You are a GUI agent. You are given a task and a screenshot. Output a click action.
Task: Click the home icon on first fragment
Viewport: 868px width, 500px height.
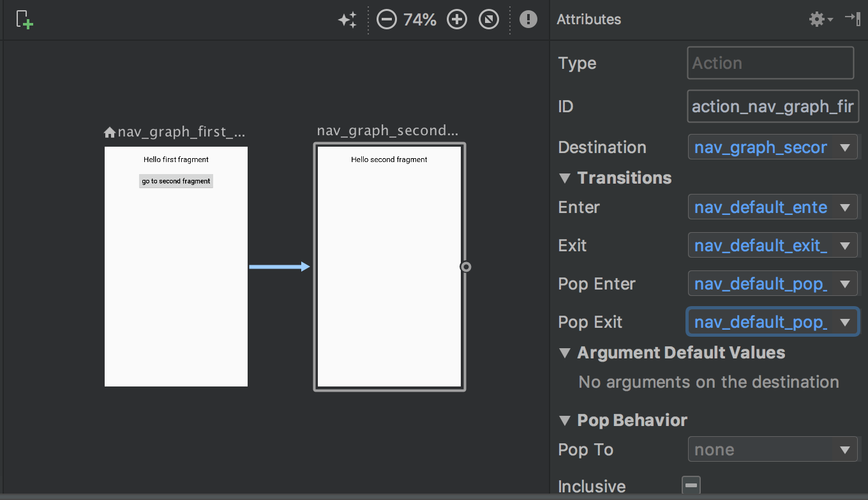pos(110,133)
